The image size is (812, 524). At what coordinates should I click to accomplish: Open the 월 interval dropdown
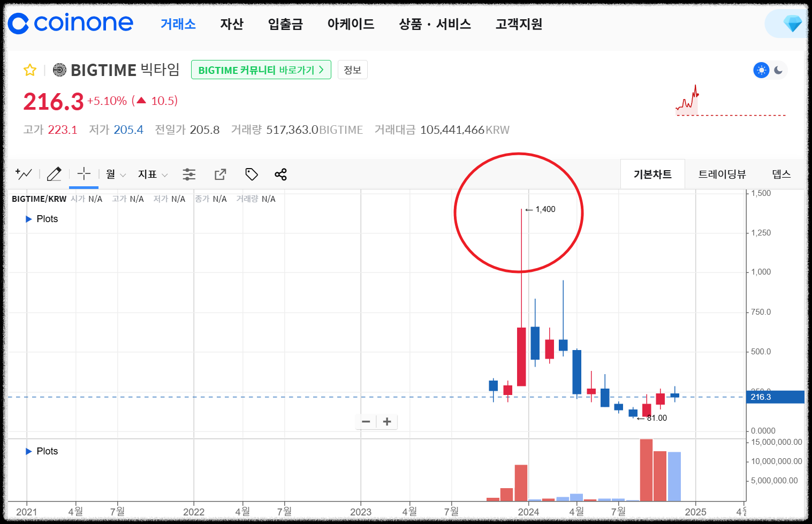tap(116, 174)
